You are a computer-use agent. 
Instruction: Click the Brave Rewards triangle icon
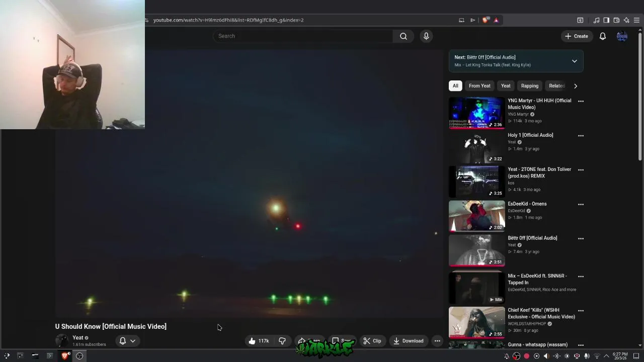496,20
